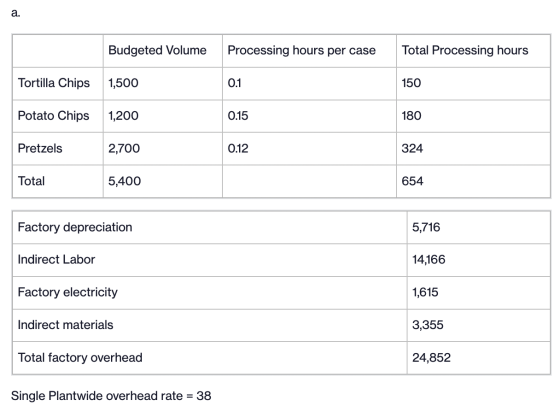The image size is (560, 412).
Task: Select the Pretzels row label
Action: click(40, 149)
